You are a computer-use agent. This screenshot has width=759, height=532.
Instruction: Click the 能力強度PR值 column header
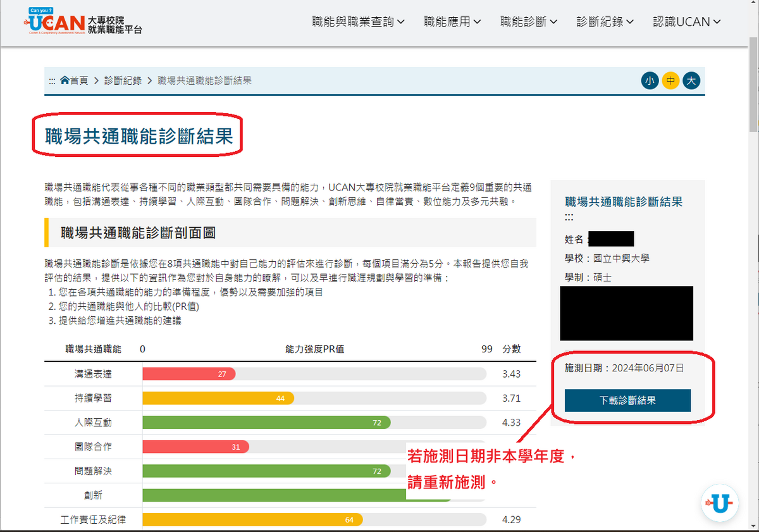tap(315, 349)
